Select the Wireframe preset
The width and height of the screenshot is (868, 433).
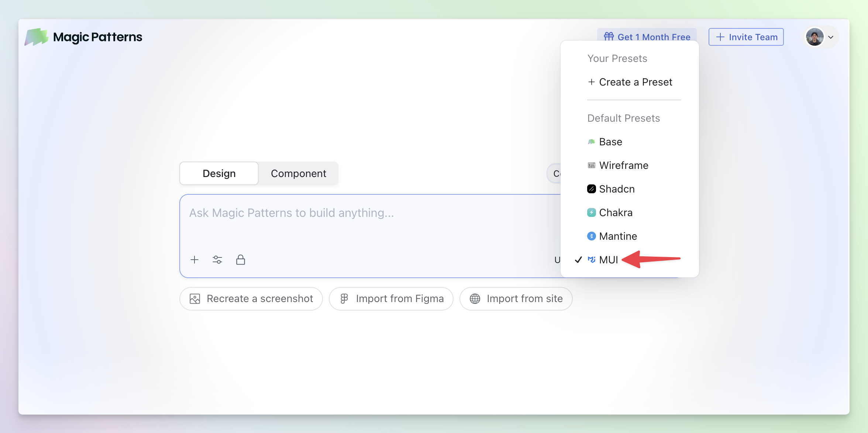coord(623,165)
